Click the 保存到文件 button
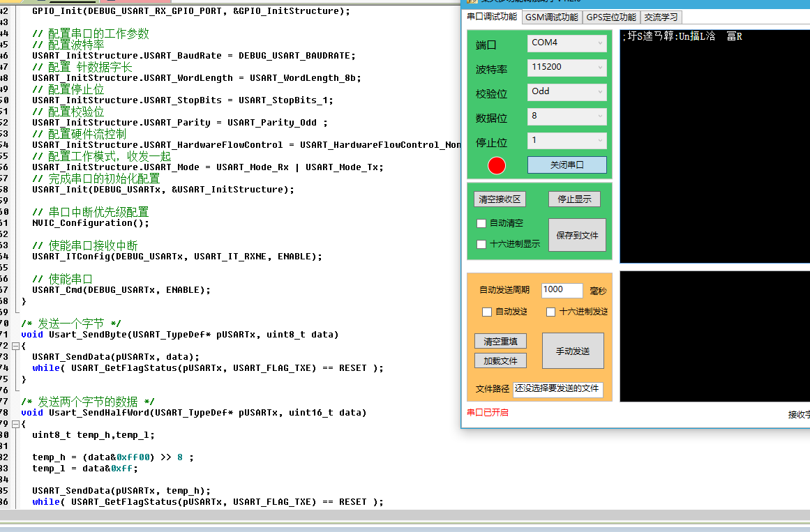Viewport: 810px width, 532px height. click(x=577, y=236)
